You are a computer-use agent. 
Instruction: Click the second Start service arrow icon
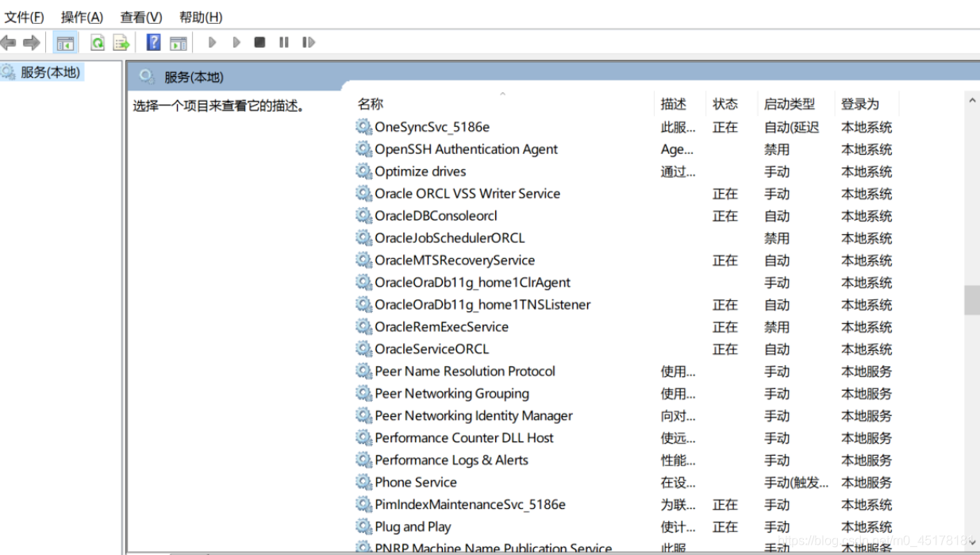[x=236, y=42]
